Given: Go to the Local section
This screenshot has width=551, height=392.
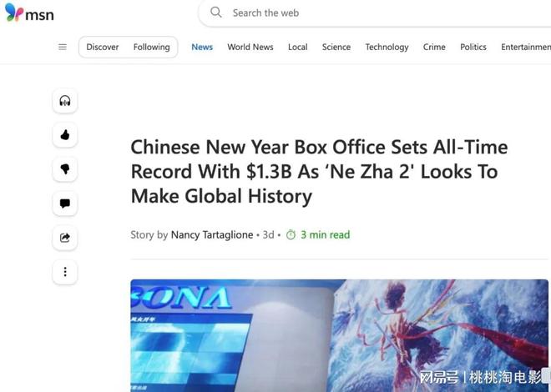Looking at the screenshot, I should (x=298, y=47).
